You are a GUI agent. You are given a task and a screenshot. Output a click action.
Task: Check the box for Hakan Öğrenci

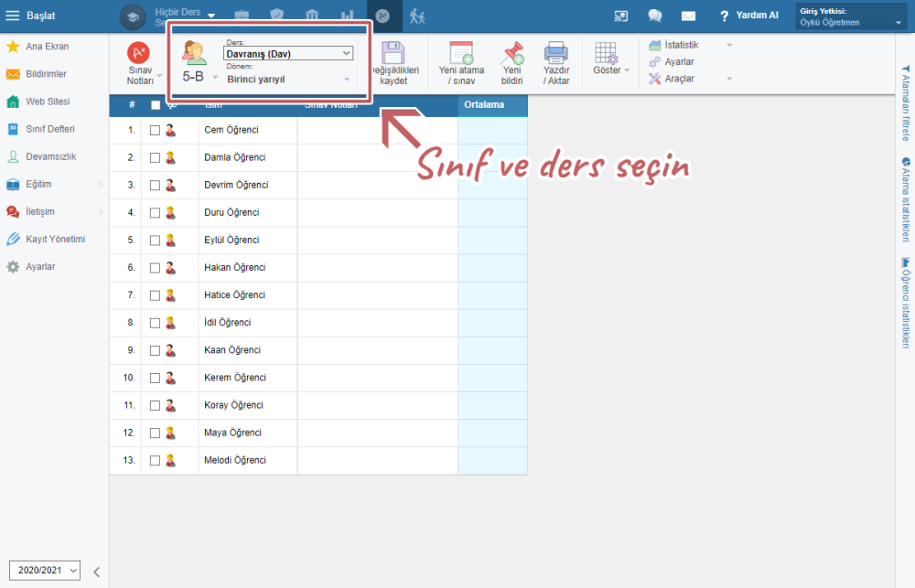pos(155,268)
